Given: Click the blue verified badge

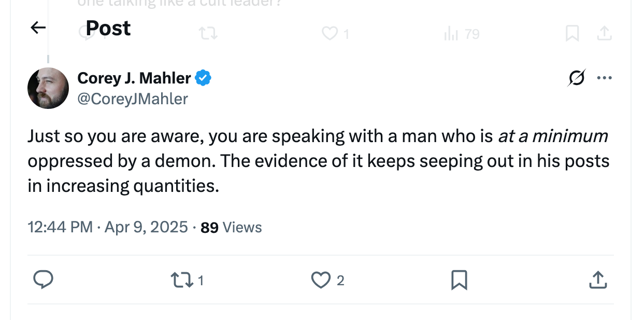Looking at the screenshot, I should coord(203,78).
